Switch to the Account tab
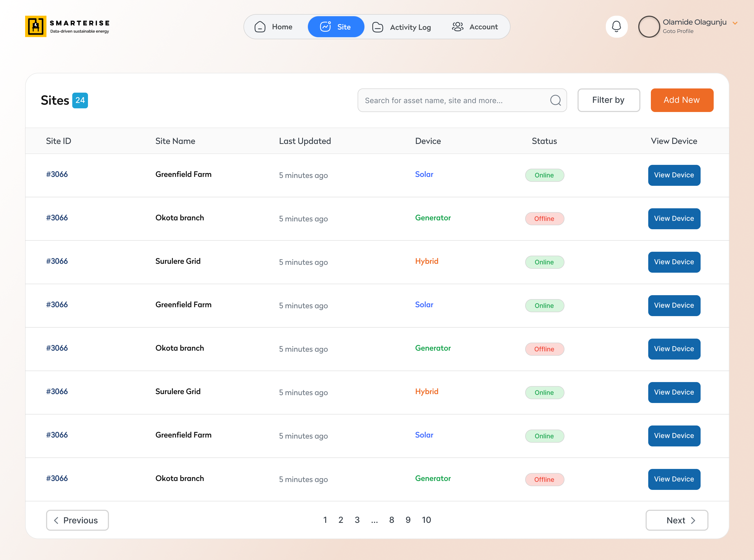The height and width of the screenshot is (560, 754). point(475,27)
